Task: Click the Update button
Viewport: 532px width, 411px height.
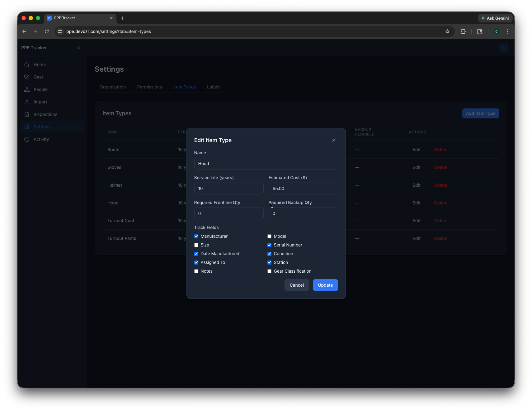Action: click(x=325, y=285)
